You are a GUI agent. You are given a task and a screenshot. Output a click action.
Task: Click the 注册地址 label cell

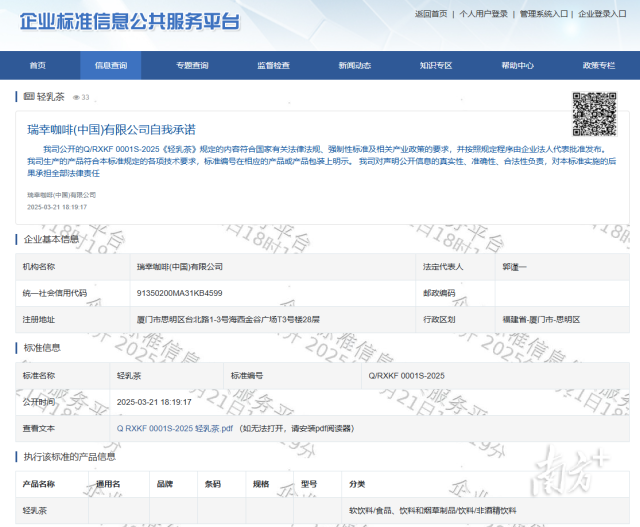pos(73,320)
